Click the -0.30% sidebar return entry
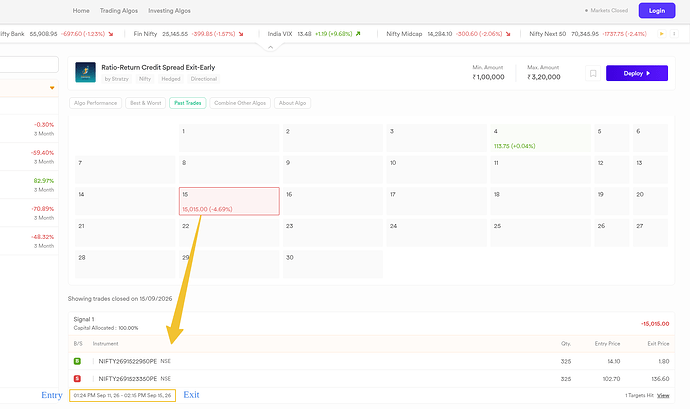The image size is (690, 409). tap(29, 129)
